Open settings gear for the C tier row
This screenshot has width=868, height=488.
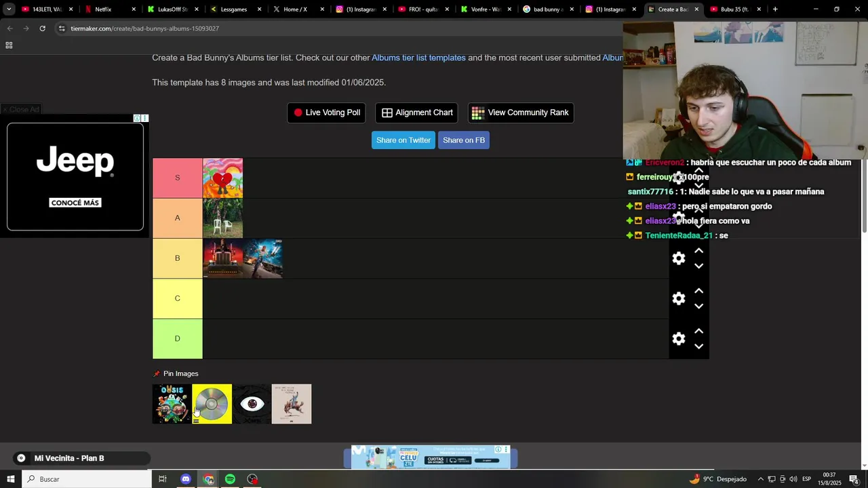(x=679, y=298)
